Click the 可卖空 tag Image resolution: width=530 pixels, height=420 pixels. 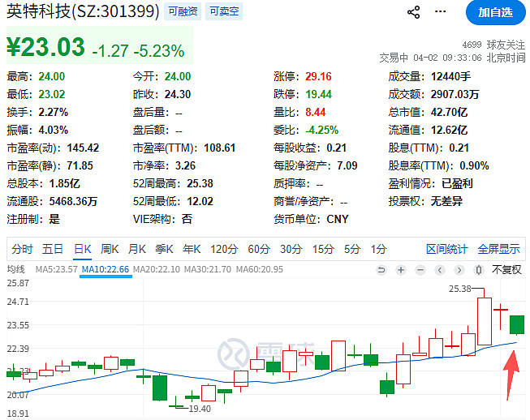click(x=224, y=11)
